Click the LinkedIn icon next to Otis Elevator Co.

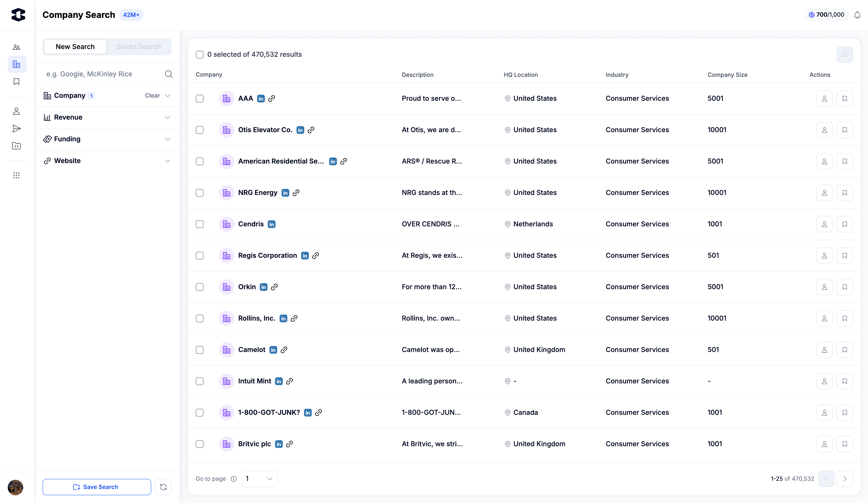300,130
